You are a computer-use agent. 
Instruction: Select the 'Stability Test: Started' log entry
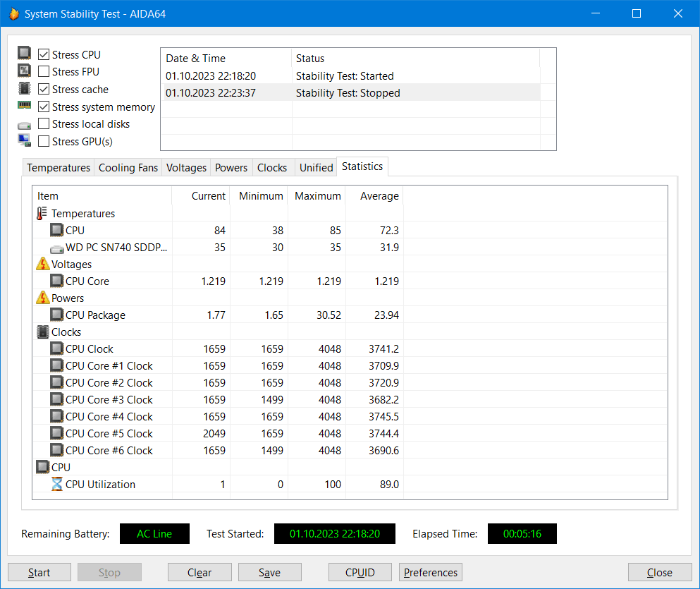tap(350, 76)
